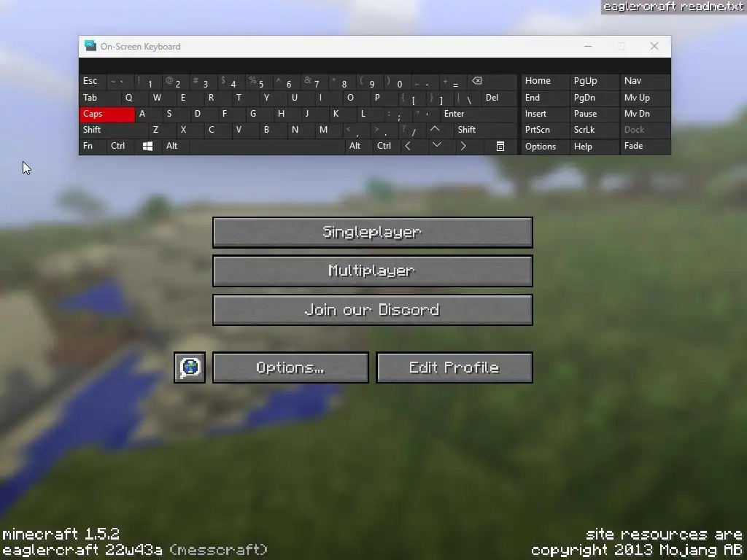Click the S key on keyboard
The image size is (747, 560).
[177, 114]
